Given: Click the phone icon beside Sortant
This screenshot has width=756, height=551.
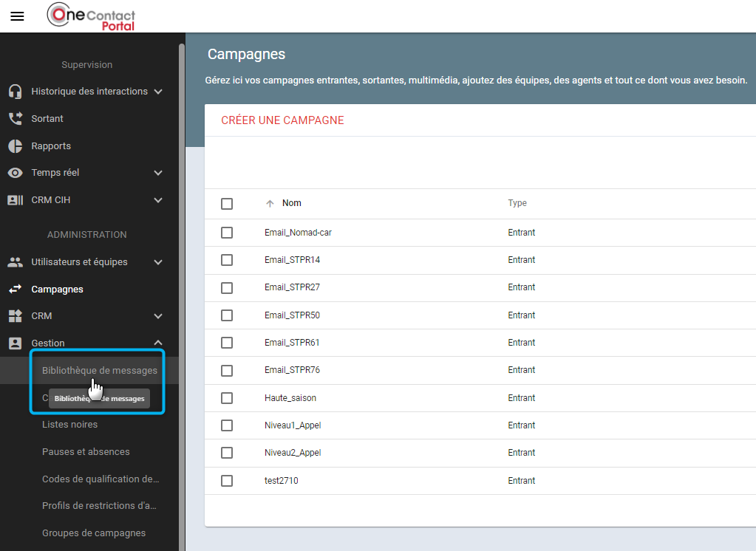Looking at the screenshot, I should coord(16,119).
